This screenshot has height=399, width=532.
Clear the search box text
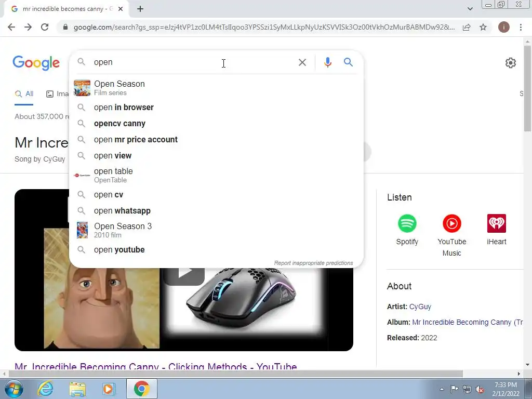tap(302, 62)
